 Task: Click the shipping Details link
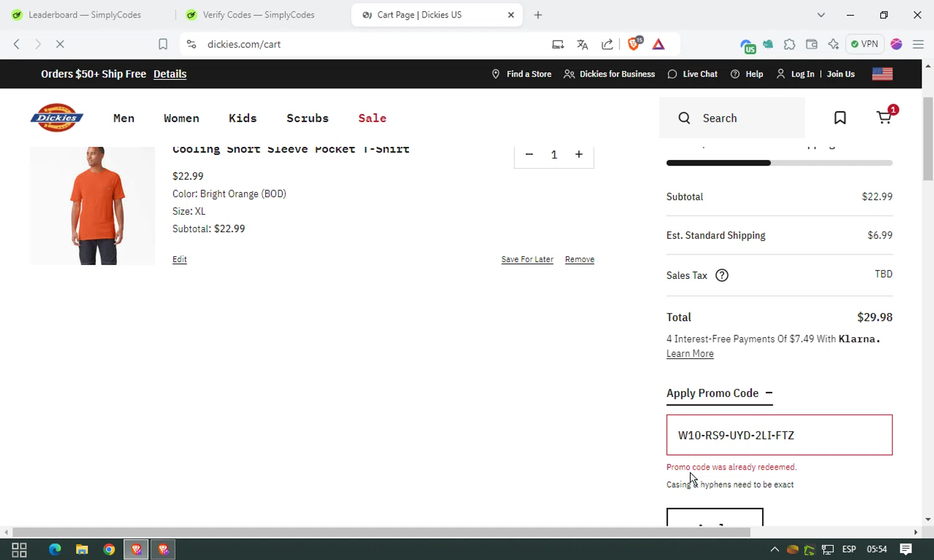tap(170, 74)
